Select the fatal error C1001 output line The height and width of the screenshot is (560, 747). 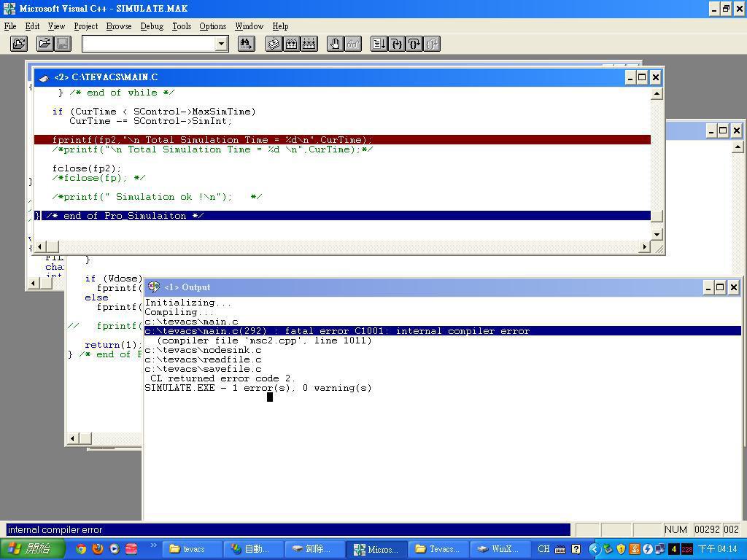point(336,331)
